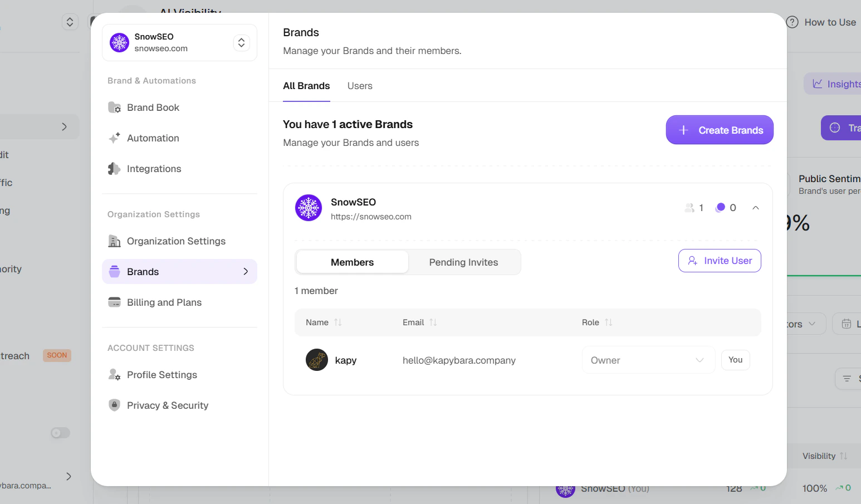Toggle sorting on the Role column

[x=608, y=322]
